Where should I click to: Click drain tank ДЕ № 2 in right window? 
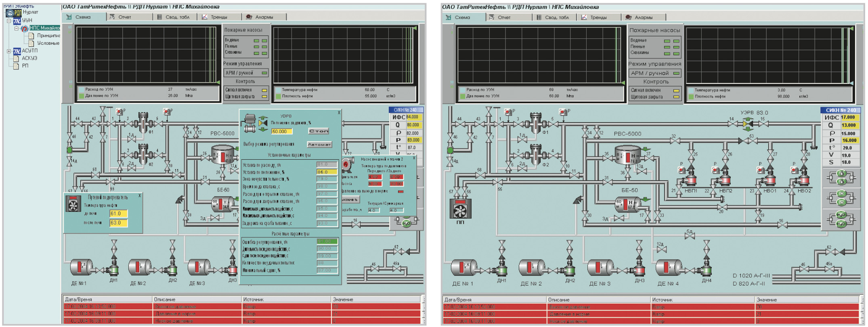tap(532, 268)
